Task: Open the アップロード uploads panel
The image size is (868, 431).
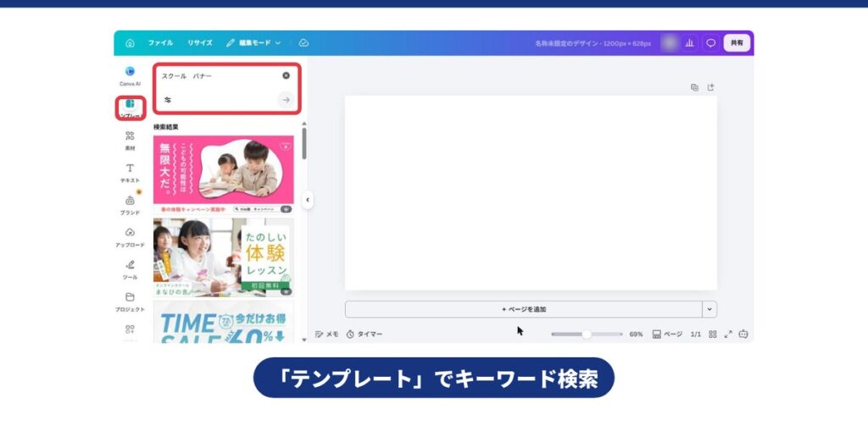Action: point(130,237)
